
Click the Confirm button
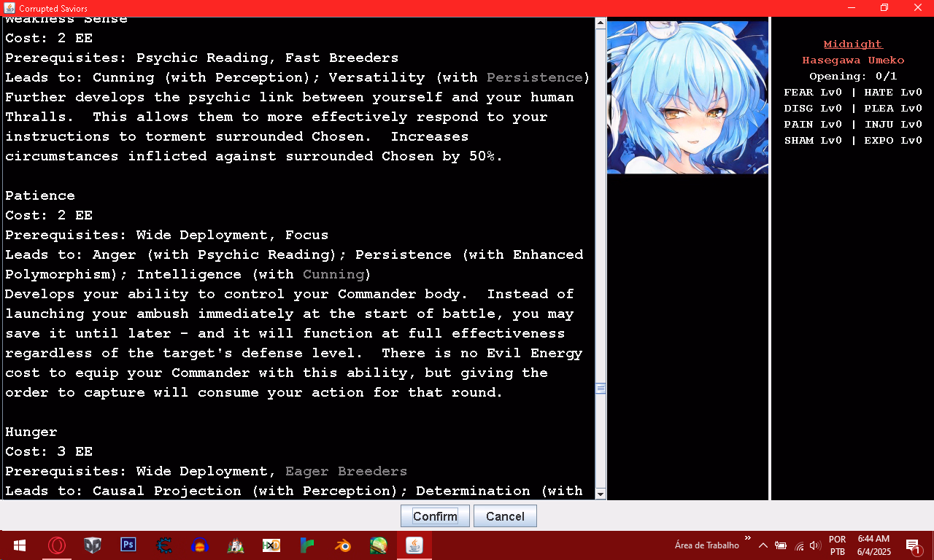435,516
